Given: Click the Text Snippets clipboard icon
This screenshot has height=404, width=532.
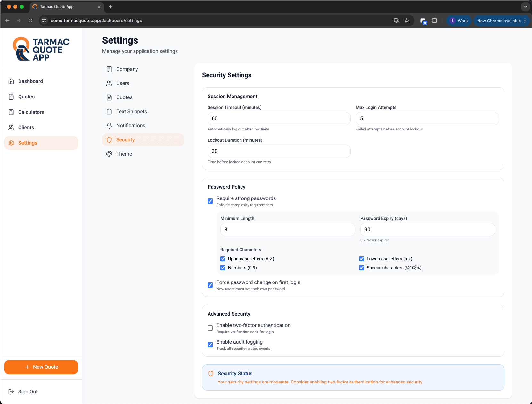Looking at the screenshot, I should pyautogui.click(x=109, y=112).
